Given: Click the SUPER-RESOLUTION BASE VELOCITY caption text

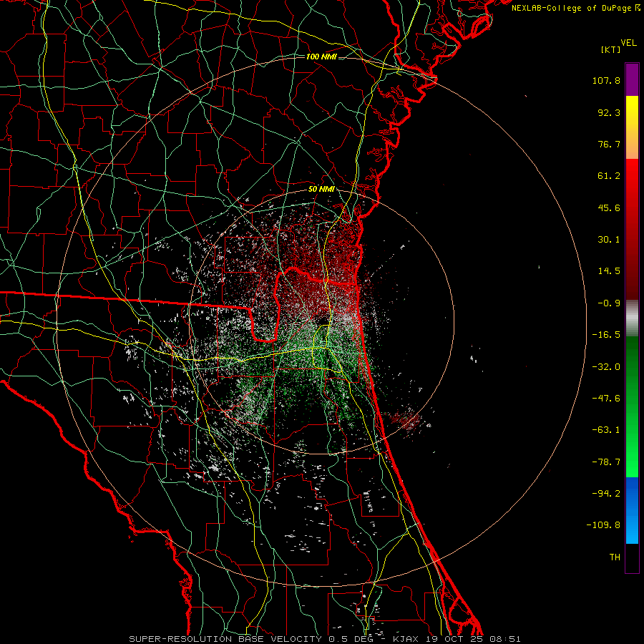Looking at the screenshot, I should pyautogui.click(x=225, y=639).
